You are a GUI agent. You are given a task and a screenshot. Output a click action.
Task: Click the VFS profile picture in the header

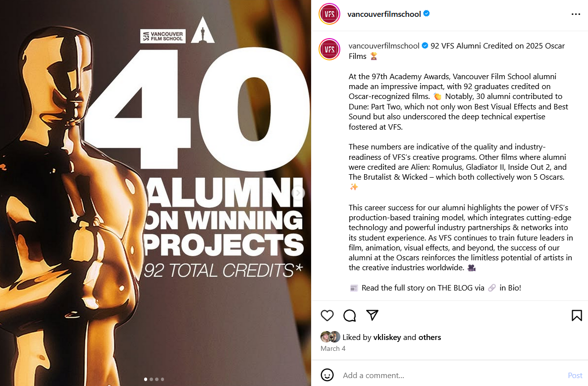click(329, 14)
